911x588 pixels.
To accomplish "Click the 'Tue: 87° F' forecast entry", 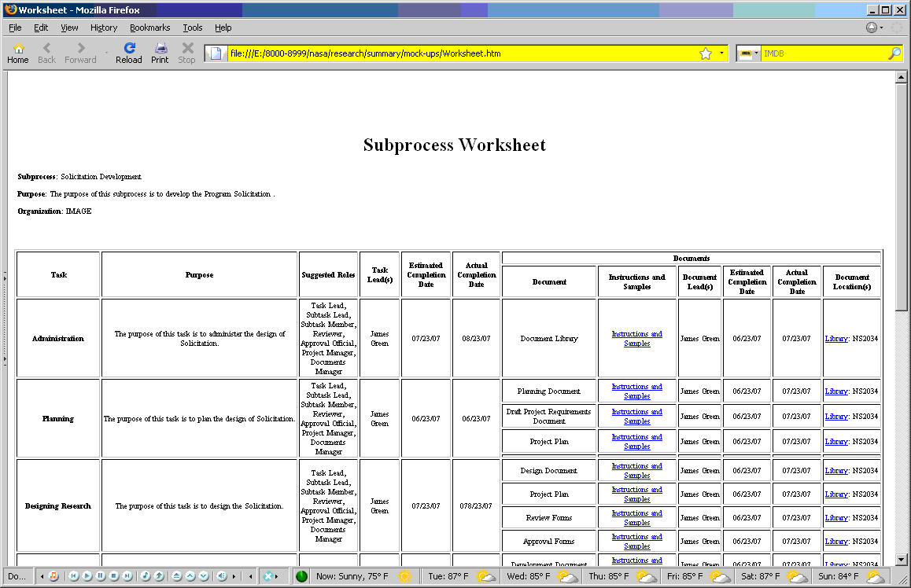I will [448, 576].
